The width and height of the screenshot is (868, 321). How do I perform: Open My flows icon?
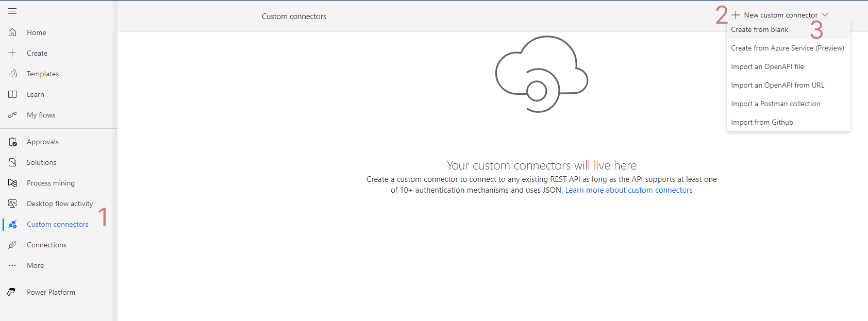12,115
